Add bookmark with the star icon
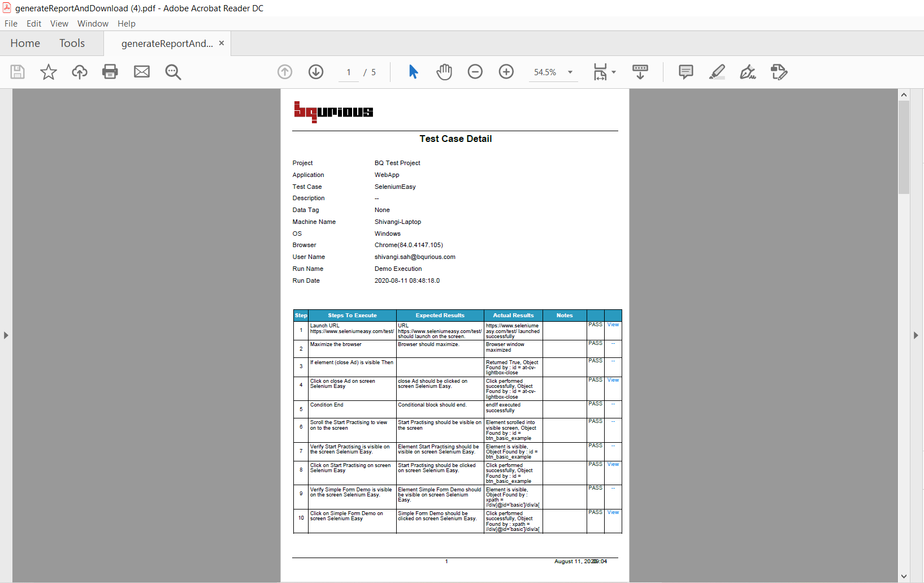 point(49,72)
